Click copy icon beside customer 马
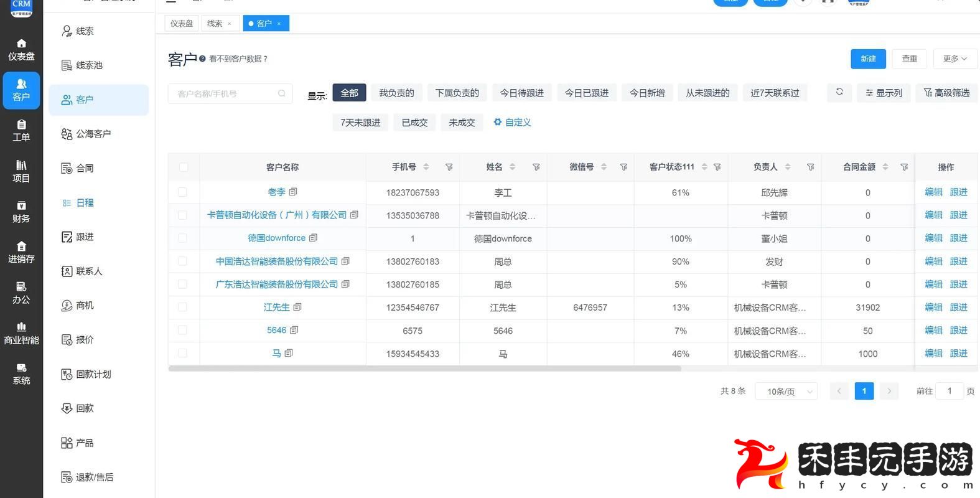 pos(289,353)
